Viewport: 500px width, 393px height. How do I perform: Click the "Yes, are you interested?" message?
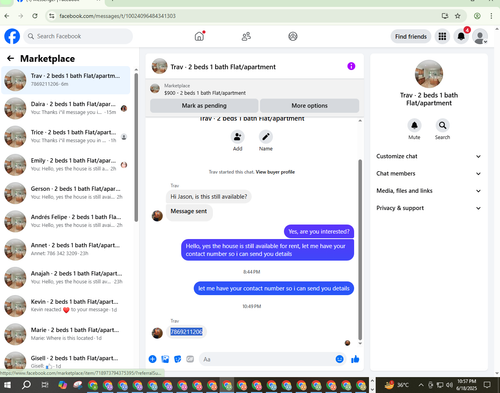pyautogui.click(x=319, y=231)
